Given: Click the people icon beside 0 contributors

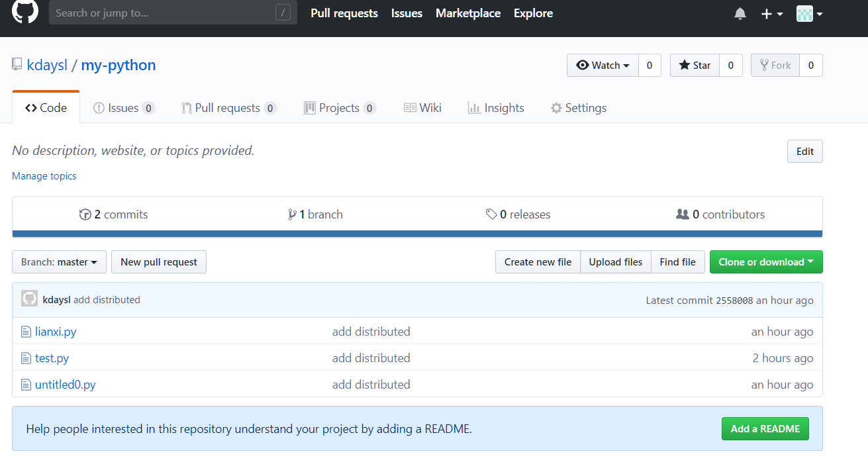Looking at the screenshot, I should (x=683, y=214).
